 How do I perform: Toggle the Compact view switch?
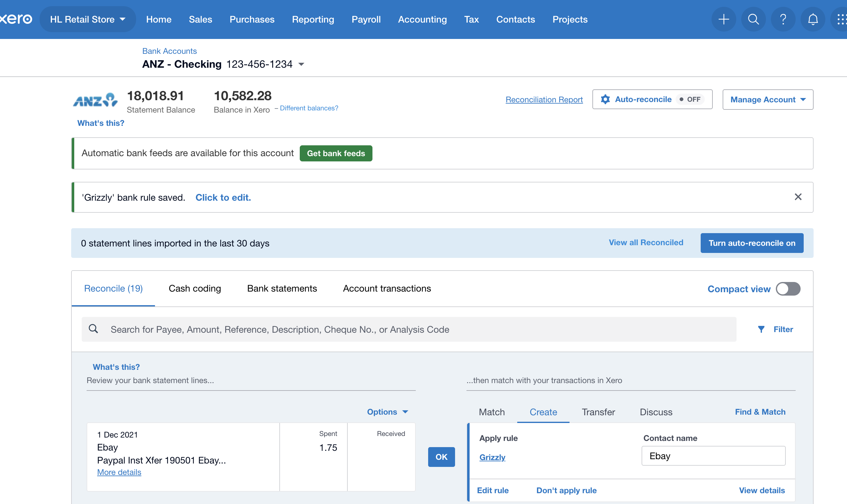coord(788,289)
